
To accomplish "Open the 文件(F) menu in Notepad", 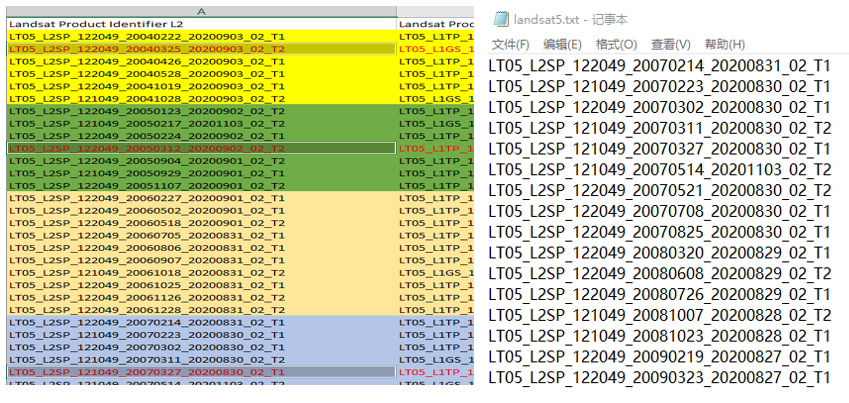I will 511,44.
